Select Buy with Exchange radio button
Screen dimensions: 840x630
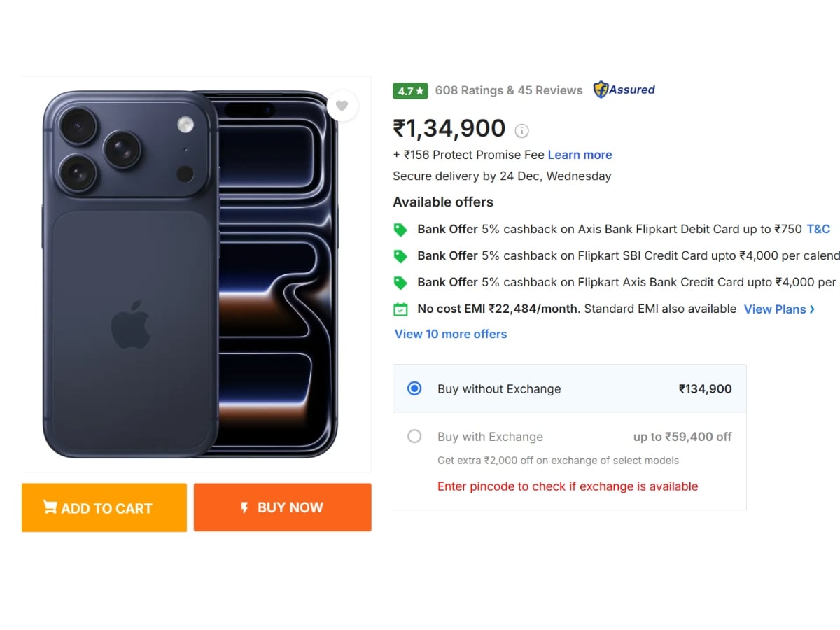[415, 437]
